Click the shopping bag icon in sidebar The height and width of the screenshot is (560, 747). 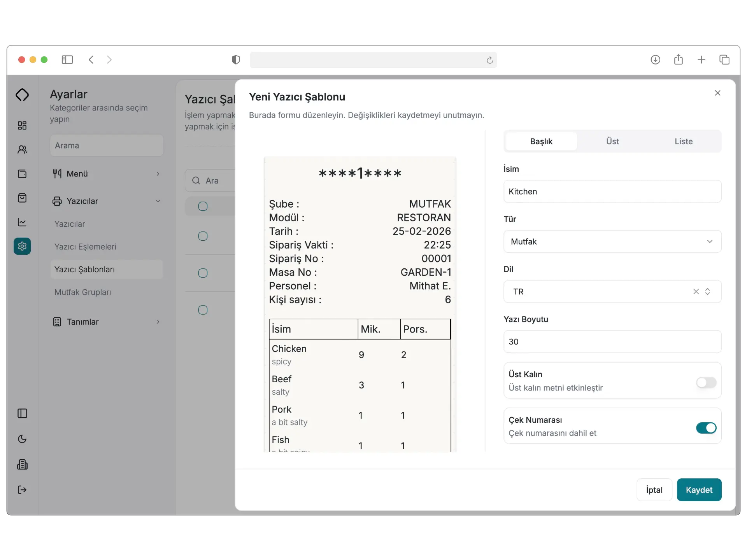pyautogui.click(x=22, y=198)
